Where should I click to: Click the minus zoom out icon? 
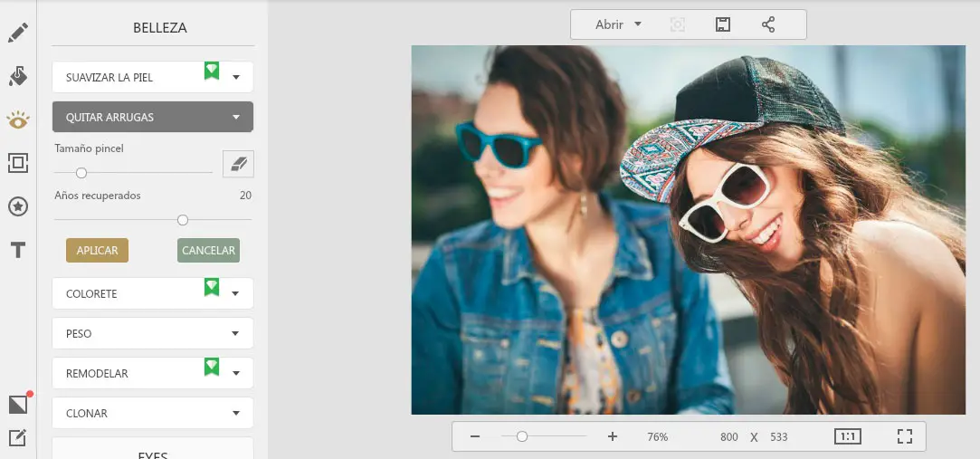475,436
